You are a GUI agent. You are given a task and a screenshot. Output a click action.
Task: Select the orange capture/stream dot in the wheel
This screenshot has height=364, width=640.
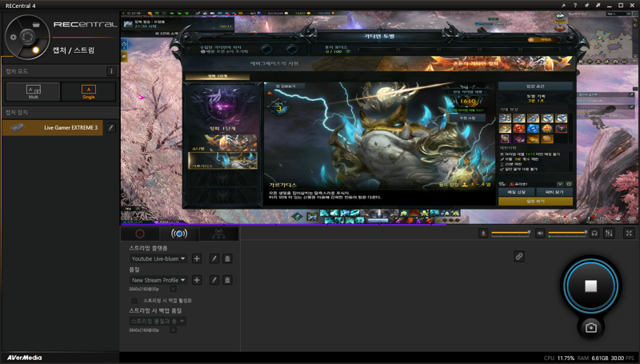[x=36, y=50]
